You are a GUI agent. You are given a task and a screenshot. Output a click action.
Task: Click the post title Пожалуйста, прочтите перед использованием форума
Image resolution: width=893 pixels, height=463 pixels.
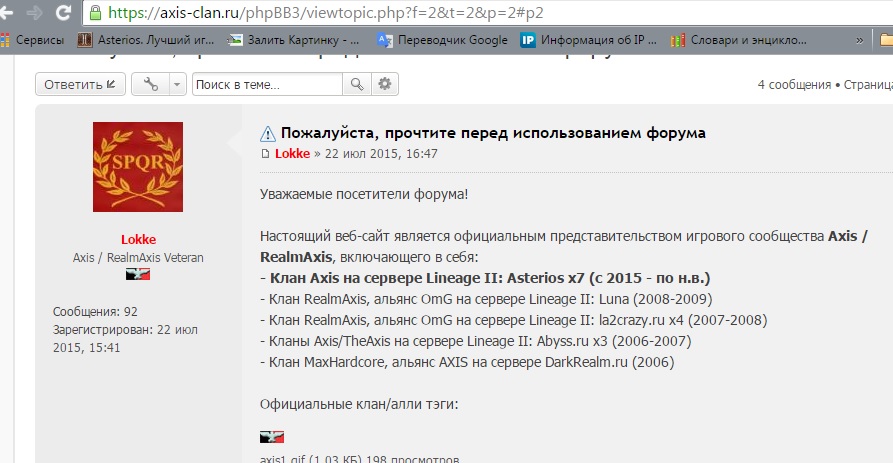tap(493, 133)
